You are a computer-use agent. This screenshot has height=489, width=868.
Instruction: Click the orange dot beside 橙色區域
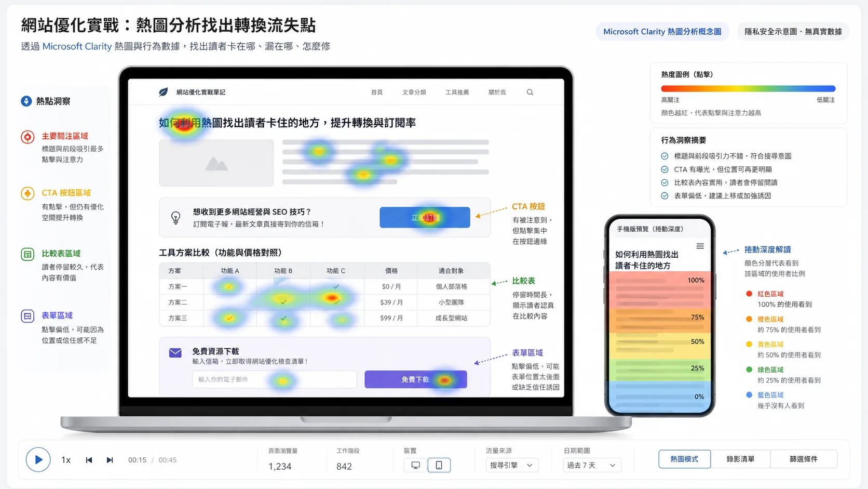coord(749,319)
